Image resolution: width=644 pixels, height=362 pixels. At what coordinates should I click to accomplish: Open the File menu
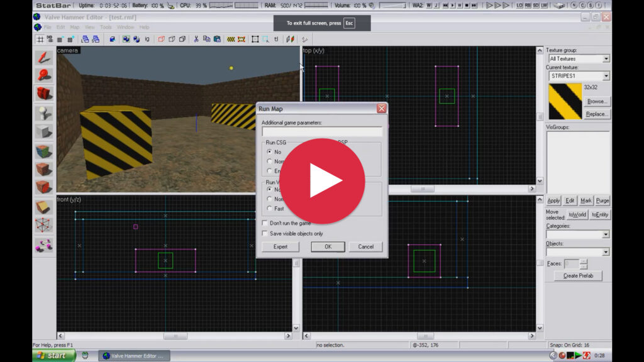[48, 27]
